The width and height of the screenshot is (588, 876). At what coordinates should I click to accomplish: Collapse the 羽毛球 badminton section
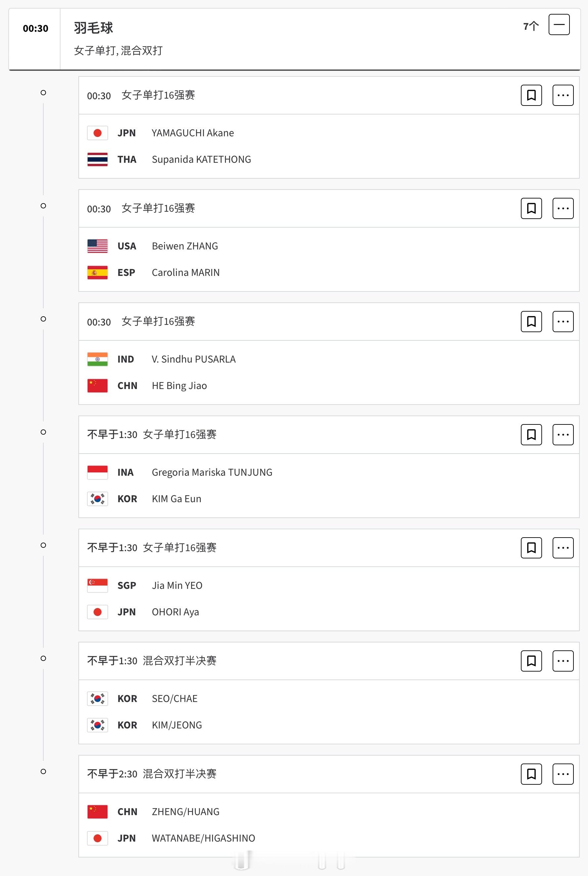559,25
